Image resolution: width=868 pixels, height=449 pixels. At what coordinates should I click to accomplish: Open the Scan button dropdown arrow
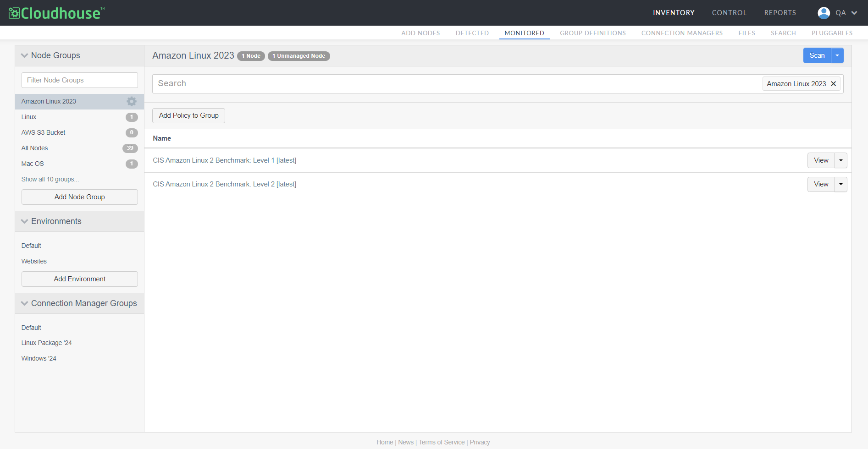837,55
